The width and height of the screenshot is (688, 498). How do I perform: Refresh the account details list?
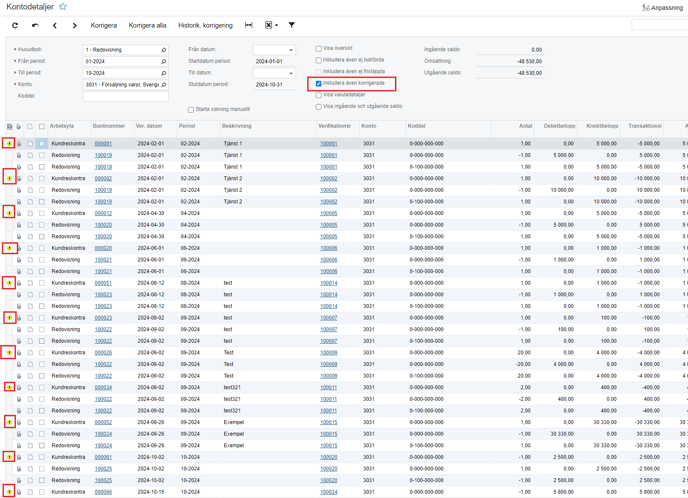click(x=15, y=25)
